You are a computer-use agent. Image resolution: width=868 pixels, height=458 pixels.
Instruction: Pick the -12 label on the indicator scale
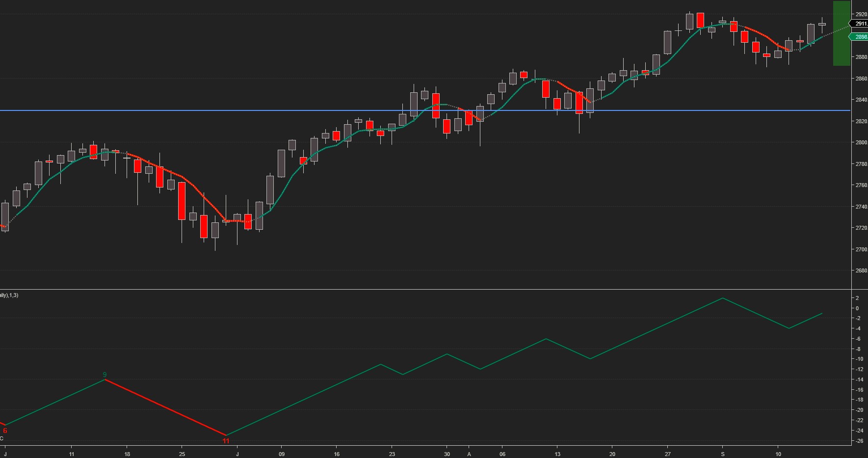(x=859, y=369)
